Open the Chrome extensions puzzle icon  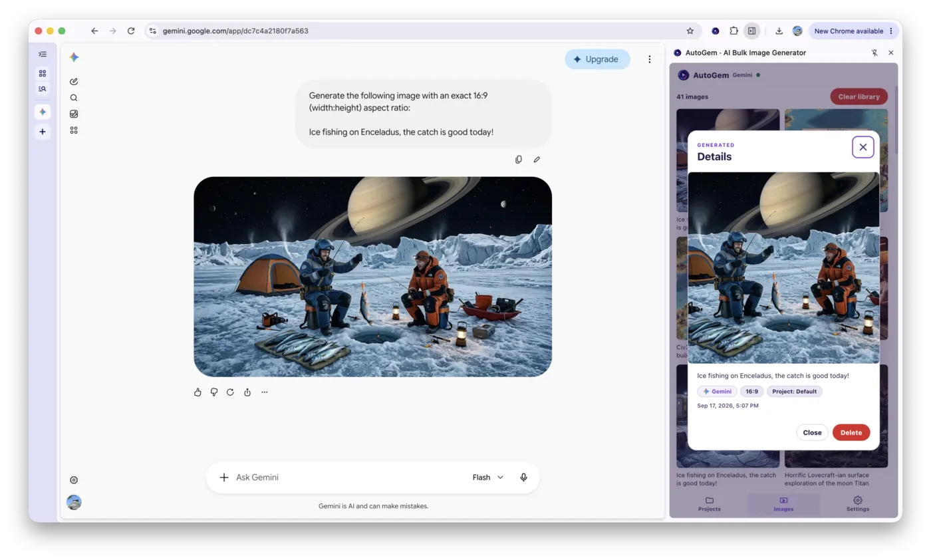[733, 31]
